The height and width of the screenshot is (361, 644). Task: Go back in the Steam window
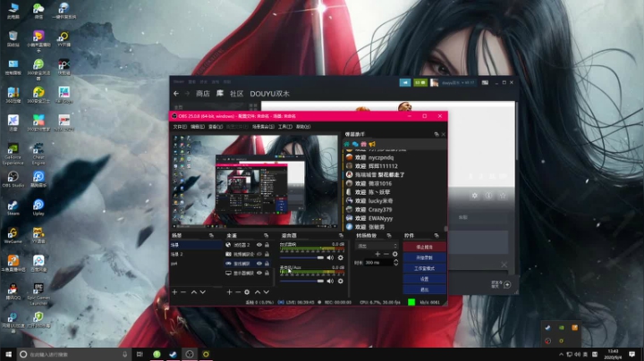[x=176, y=94]
